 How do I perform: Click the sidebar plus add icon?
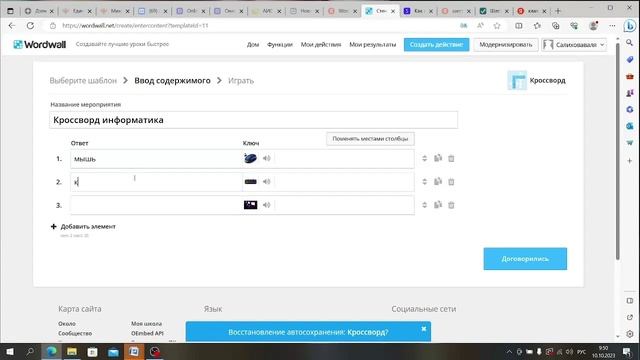(x=629, y=161)
